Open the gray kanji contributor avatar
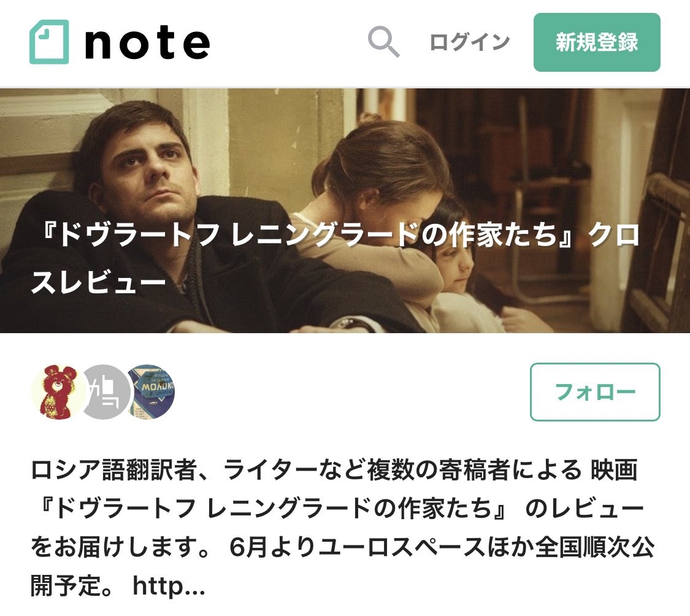690x616 pixels. tap(103, 392)
